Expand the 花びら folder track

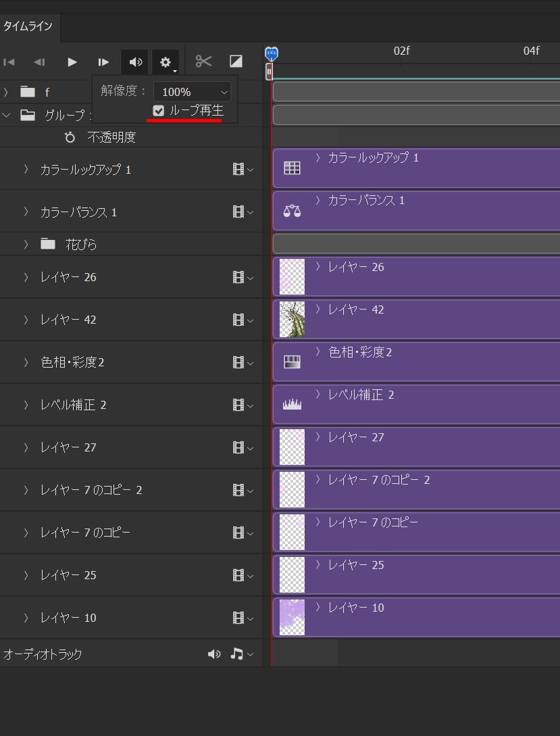coord(26,244)
